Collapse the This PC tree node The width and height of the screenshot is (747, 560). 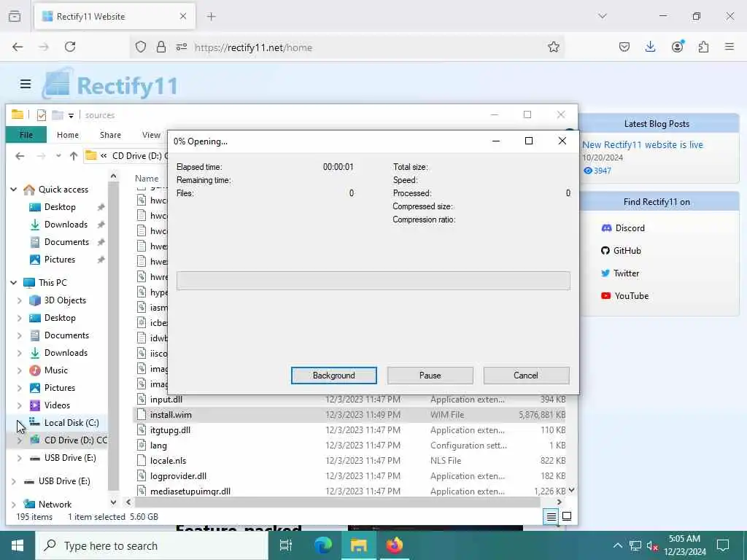[x=13, y=283]
